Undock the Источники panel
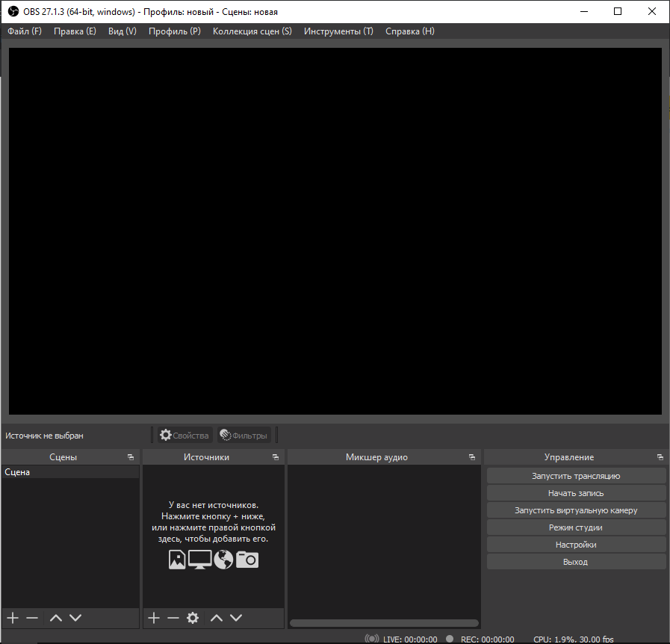 276,457
